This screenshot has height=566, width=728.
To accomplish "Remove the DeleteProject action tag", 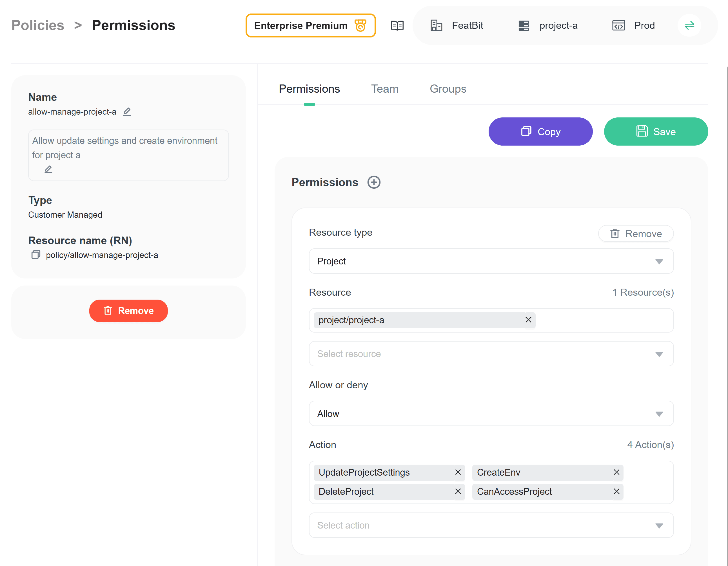I will pos(458,491).
